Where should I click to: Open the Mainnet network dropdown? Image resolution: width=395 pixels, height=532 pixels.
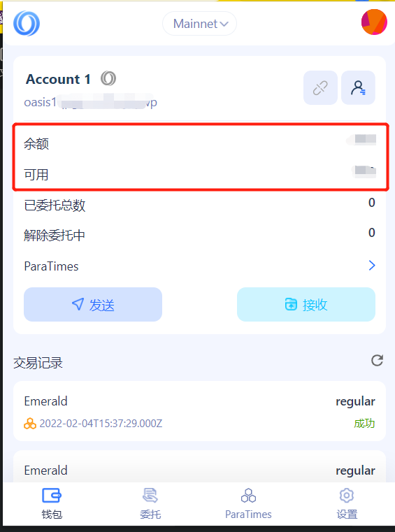199,24
